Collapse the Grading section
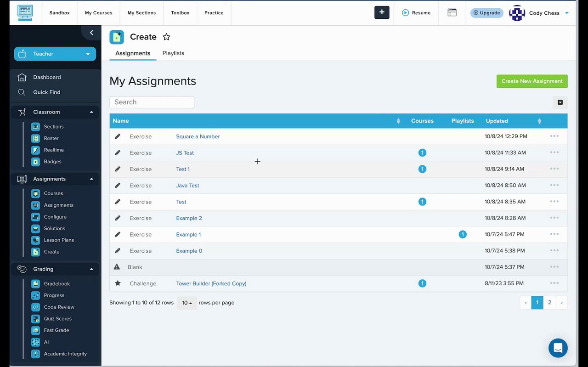Image resolution: width=588 pixels, height=367 pixels. coord(91,269)
